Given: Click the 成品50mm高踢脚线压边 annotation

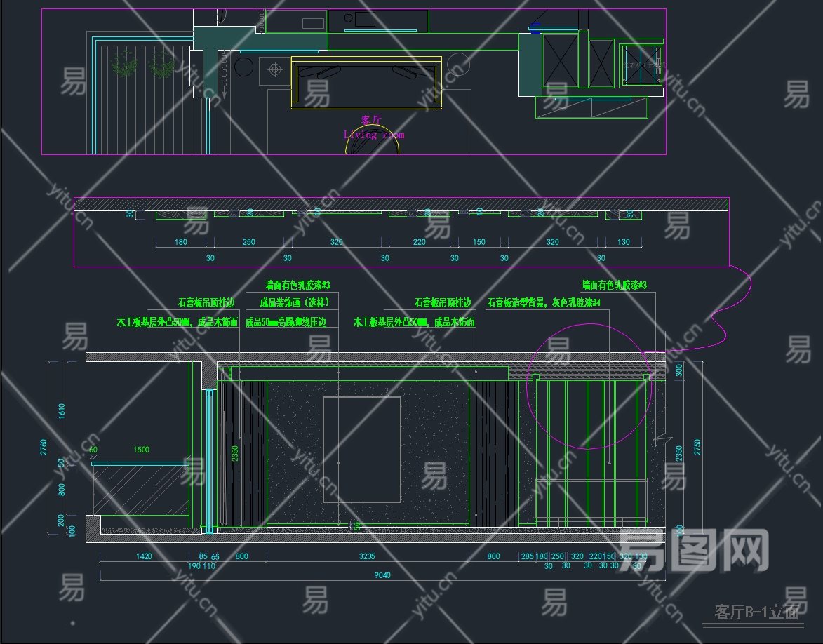Looking at the screenshot, I should [286, 322].
